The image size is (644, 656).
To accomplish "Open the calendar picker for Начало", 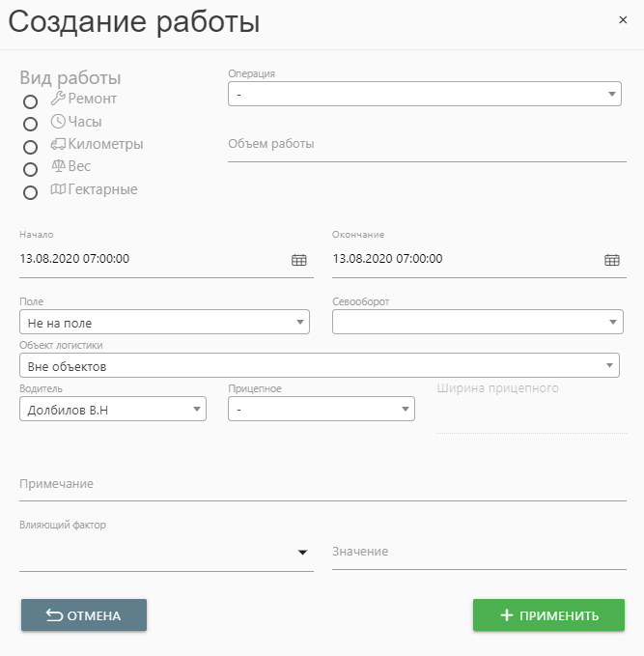I will coord(299,260).
